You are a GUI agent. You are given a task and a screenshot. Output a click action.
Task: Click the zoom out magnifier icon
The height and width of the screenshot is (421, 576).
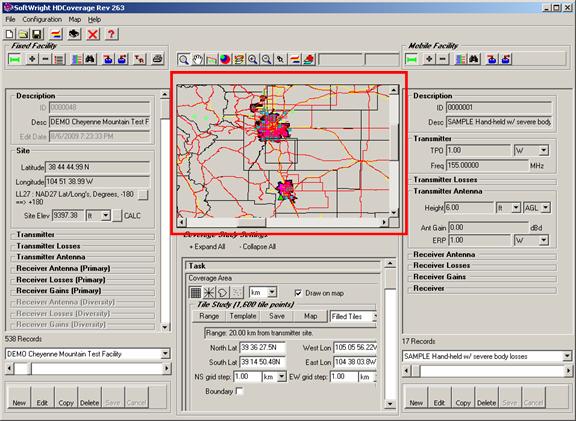[x=266, y=59]
